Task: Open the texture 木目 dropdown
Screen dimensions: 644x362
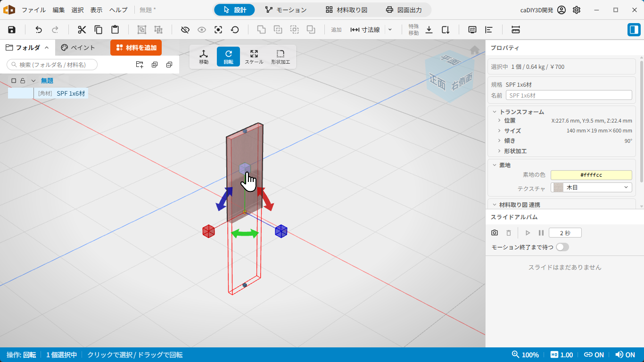Action: pyautogui.click(x=591, y=188)
